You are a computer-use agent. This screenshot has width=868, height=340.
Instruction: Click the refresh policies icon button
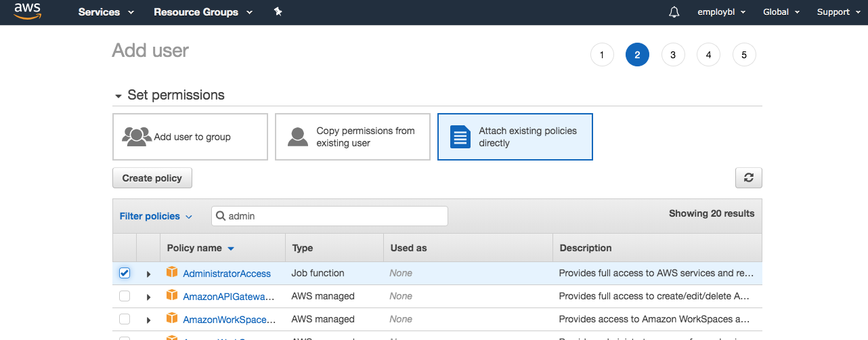coord(748,177)
